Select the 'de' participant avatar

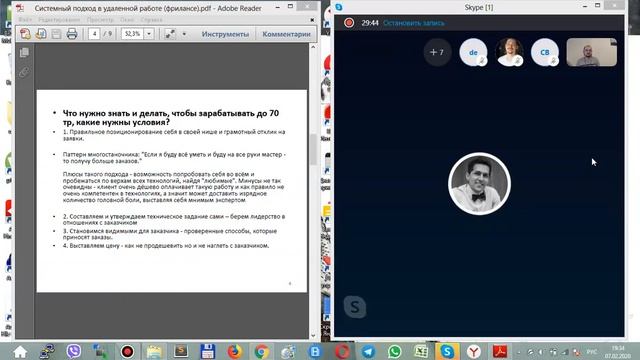point(473,52)
